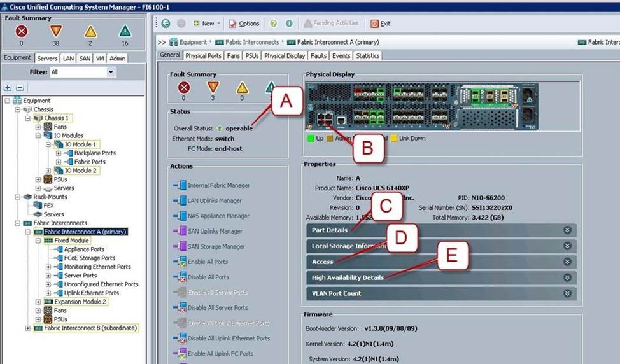Open the LAN Uplinks Manager
Image resolution: width=620 pixels, height=364 pixels.
215,200
